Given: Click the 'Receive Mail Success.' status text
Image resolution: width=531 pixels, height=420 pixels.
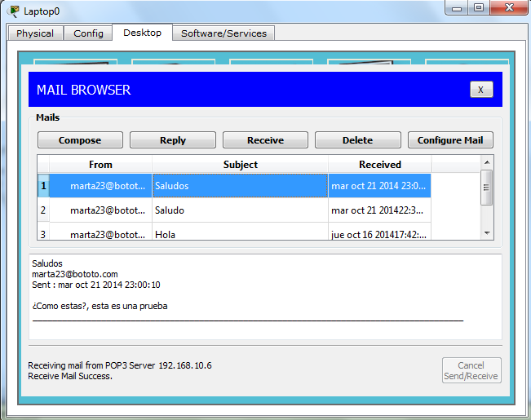Looking at the screenshot, I should (x=70, y=376).
